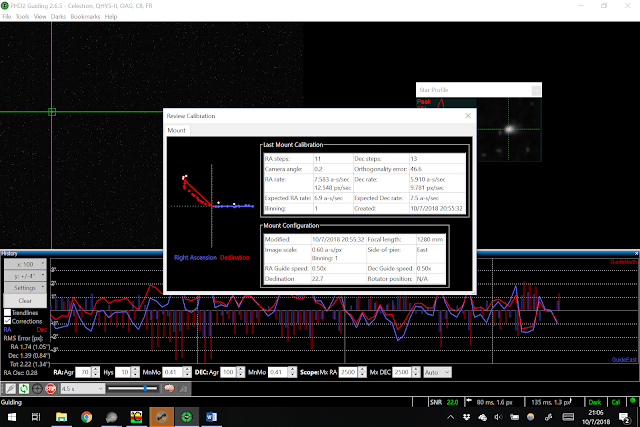Click the Hys value field
This screenshot has width=640, height=427.
coord(123,372)
